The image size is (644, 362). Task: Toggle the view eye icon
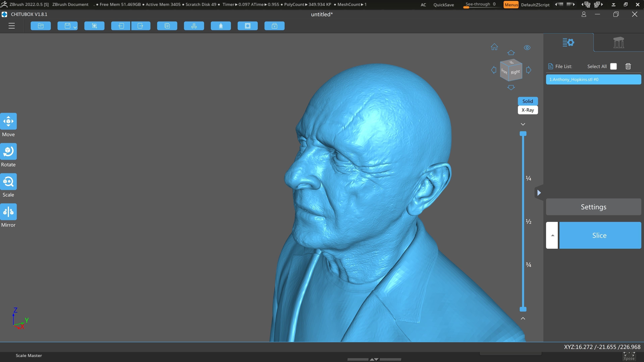(x=527, y=47)
